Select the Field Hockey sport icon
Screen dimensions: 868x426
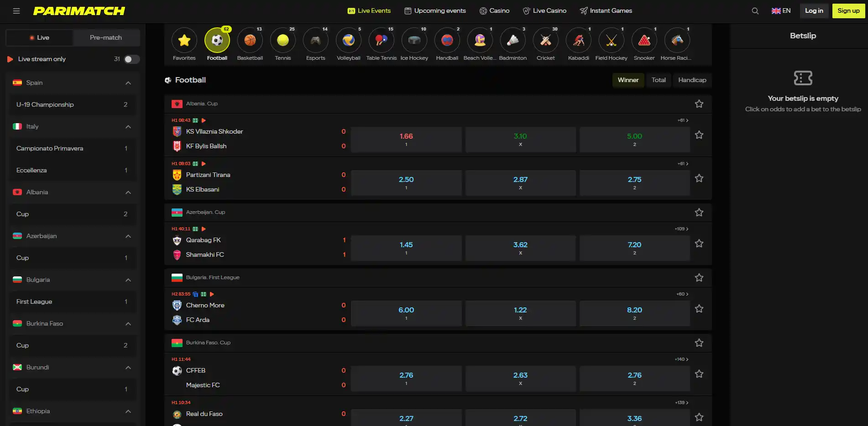[x=612, y=40]
